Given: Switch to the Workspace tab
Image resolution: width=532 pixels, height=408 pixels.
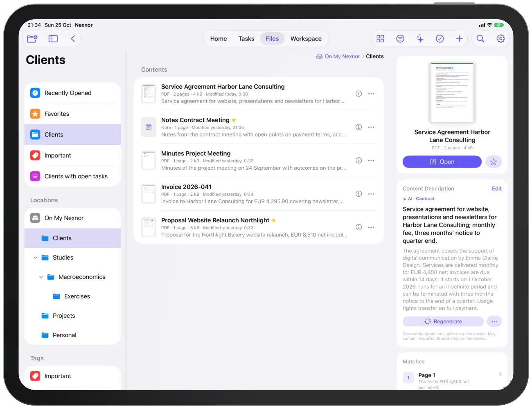Looking at the screenshot, I should tap(306, 39).
